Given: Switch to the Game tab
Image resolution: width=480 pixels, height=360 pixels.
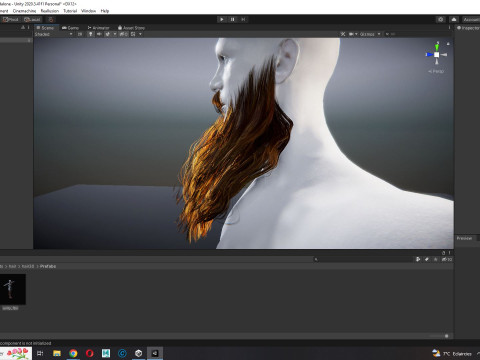Looking at the screenshot, I should (70, 28).
